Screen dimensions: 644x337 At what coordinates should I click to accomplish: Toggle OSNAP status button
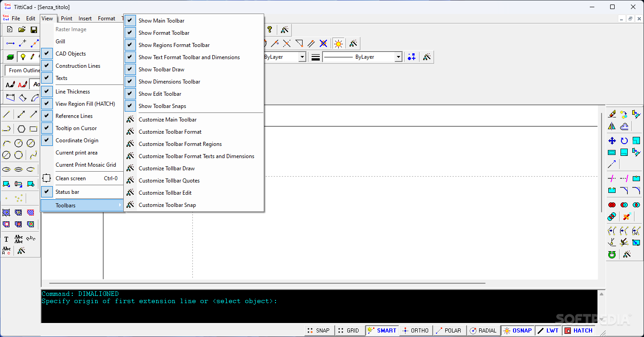tap(518, 331)
